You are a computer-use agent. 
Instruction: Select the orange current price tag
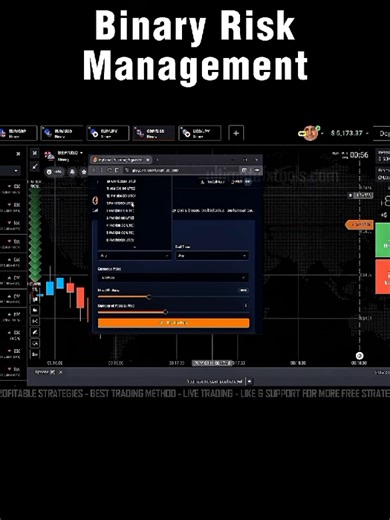pos(359,225)
